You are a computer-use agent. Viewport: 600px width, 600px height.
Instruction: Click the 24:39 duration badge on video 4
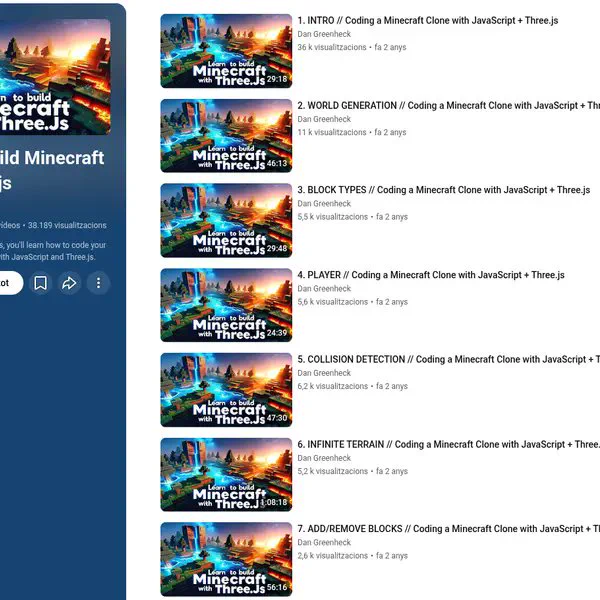point(277,333)
